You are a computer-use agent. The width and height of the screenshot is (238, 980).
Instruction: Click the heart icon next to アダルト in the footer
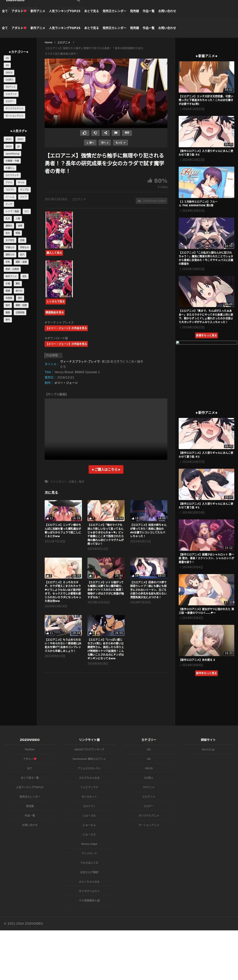[x=35, y=759]
